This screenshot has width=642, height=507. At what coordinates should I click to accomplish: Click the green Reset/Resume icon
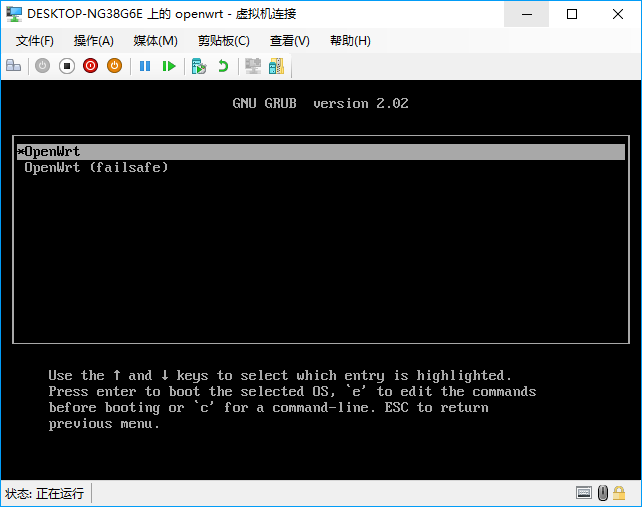coord(169,66)
